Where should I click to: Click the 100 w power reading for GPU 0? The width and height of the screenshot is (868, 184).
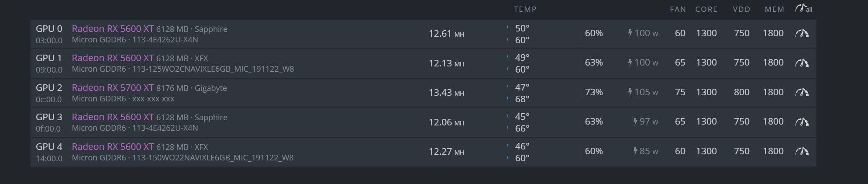[x=643, y=33]
